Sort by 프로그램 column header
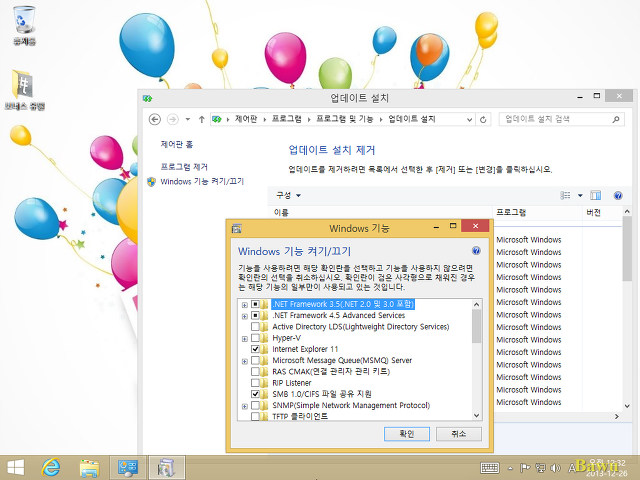 pos(537,213)
